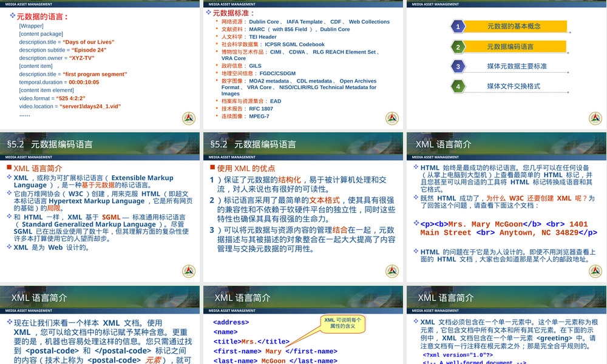Click the [content item element] line
The height and width of the screenshot is (364, 607).
[x=47, y=90]
